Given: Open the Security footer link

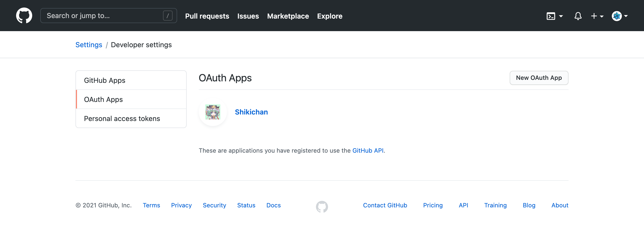Looking at the screenshot, I should [x=215, y=205].
